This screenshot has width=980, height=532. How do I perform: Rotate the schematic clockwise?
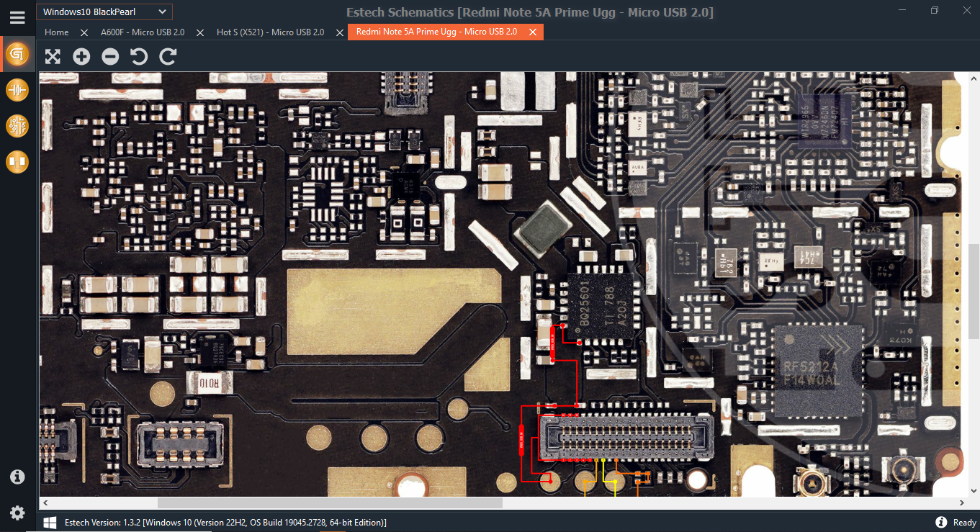168,56
